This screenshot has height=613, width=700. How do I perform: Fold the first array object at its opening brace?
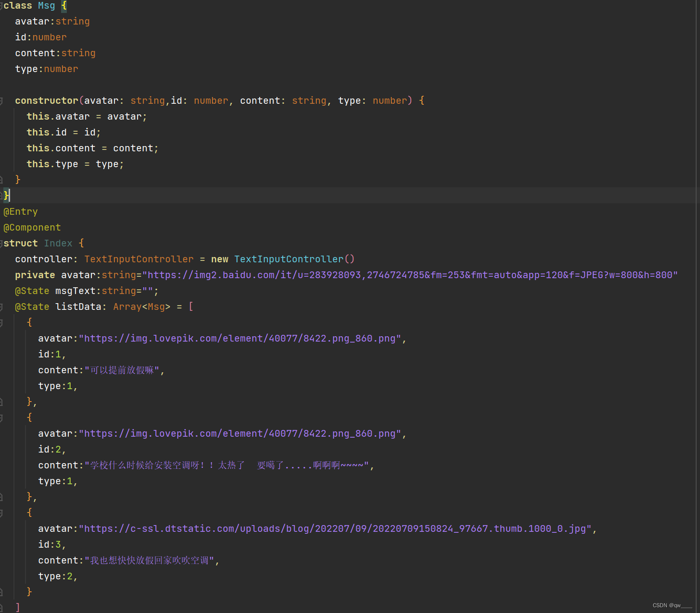[1, 323]
